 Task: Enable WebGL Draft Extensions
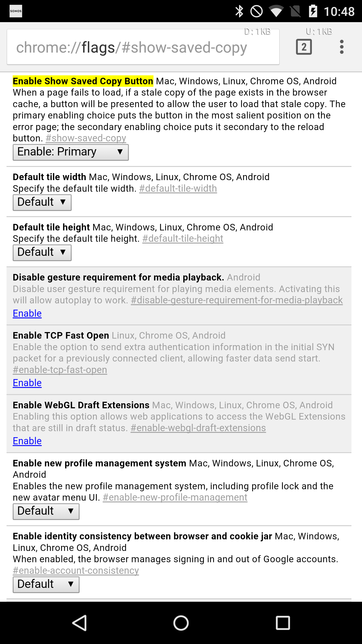[x=27, y=441]
